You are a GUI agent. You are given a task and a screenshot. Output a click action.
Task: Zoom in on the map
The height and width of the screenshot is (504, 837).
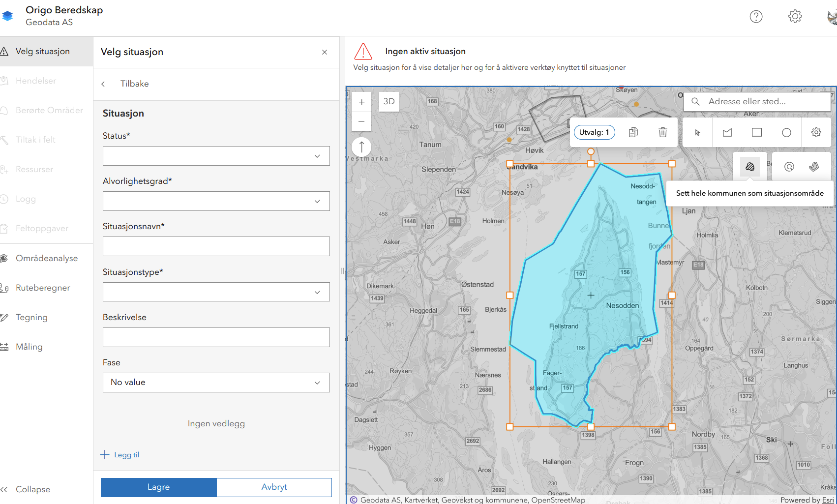361,102
